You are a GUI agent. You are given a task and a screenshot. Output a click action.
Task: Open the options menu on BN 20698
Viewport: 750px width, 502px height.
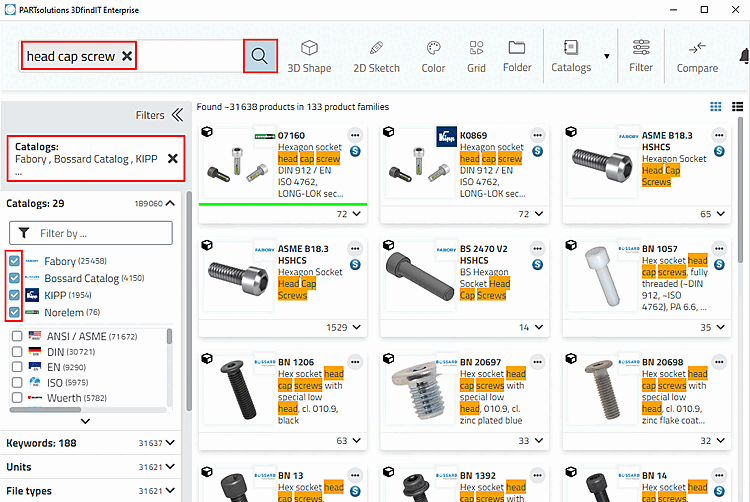[719, 362]
